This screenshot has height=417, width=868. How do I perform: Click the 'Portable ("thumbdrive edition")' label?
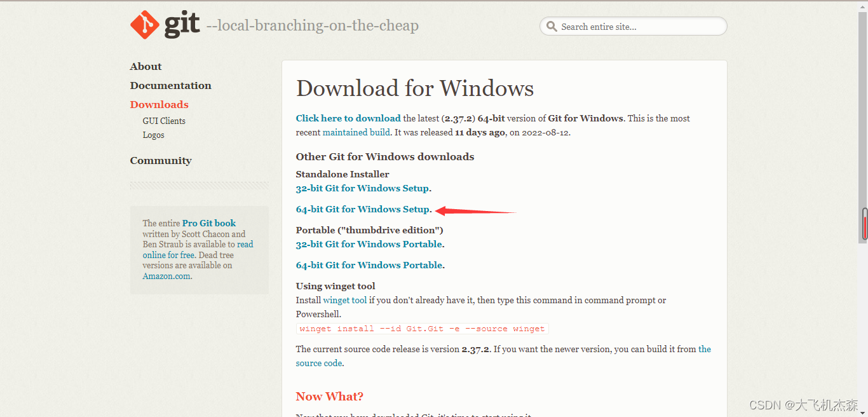370,230
